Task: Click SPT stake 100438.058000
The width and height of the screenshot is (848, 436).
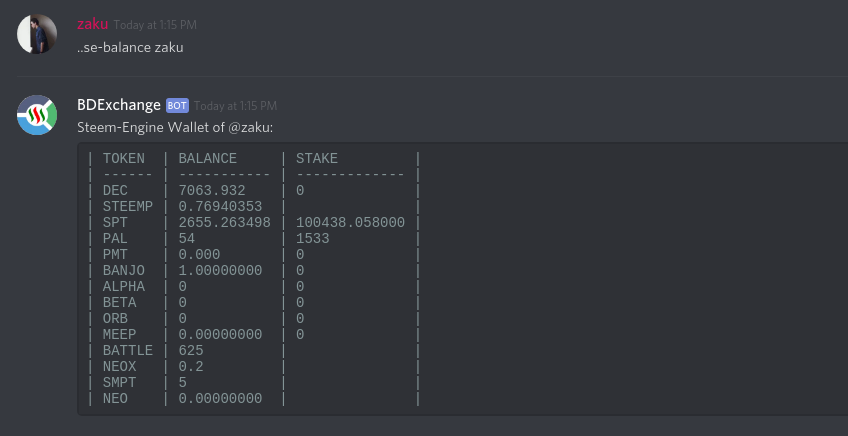Action: (x=350, y=222)
